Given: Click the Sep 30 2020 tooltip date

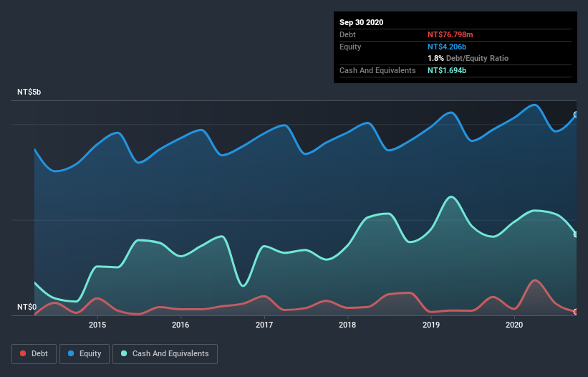Looking at the screenshot, I should point(362,22).
